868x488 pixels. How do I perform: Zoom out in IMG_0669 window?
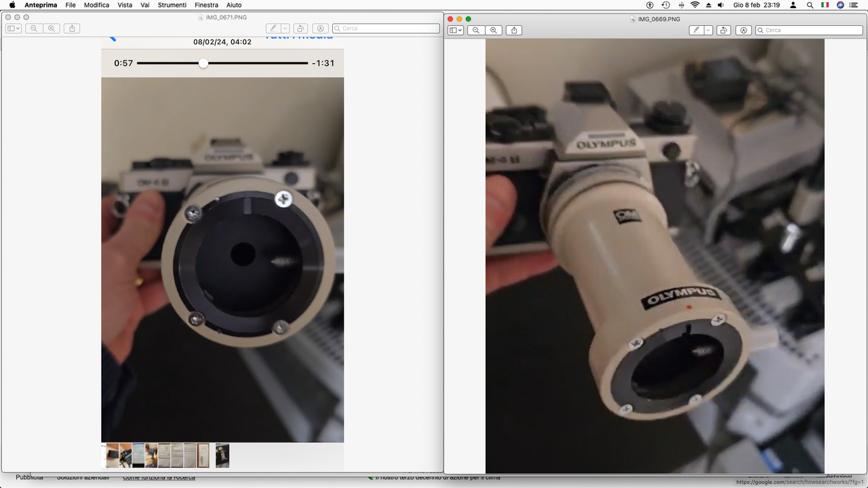[x=476, y=30]
